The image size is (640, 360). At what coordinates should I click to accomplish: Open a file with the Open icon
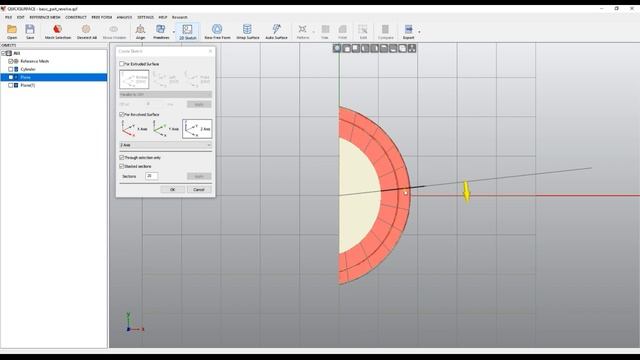12,32
